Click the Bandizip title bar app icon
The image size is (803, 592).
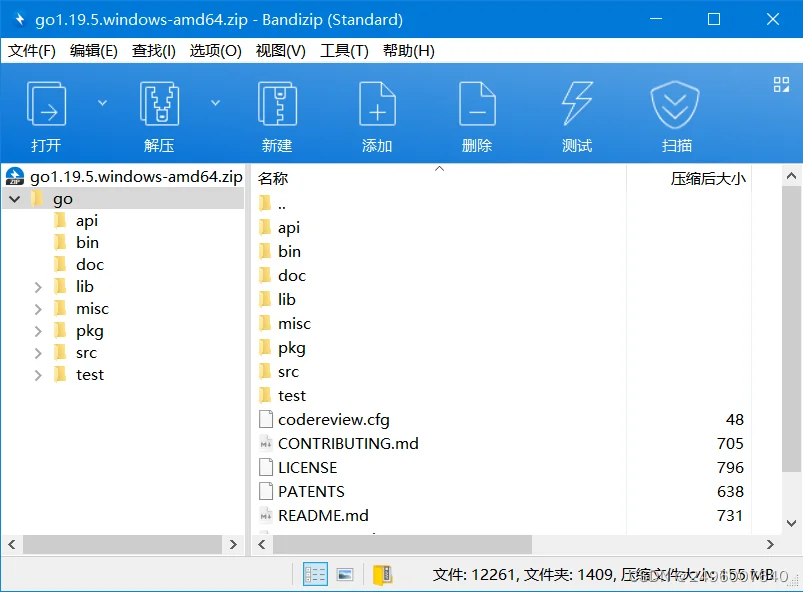(19, 19)
